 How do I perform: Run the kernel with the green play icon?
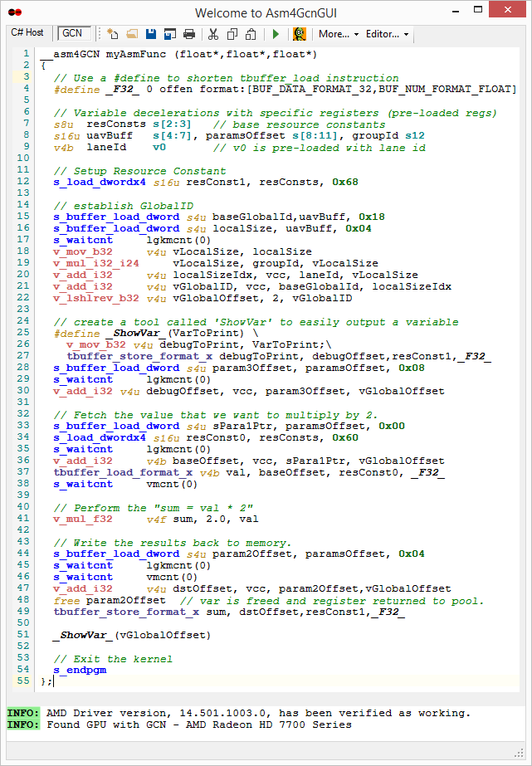276,34
